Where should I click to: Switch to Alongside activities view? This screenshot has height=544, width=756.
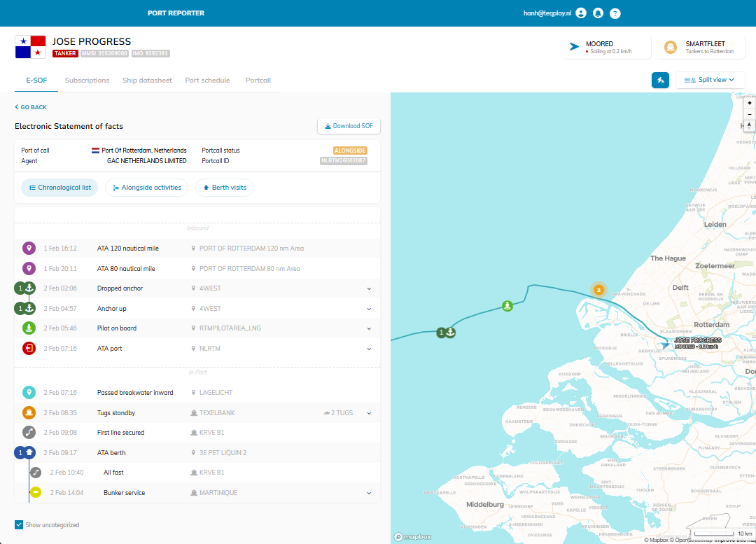pyautogui.click(x=147, y=188)
